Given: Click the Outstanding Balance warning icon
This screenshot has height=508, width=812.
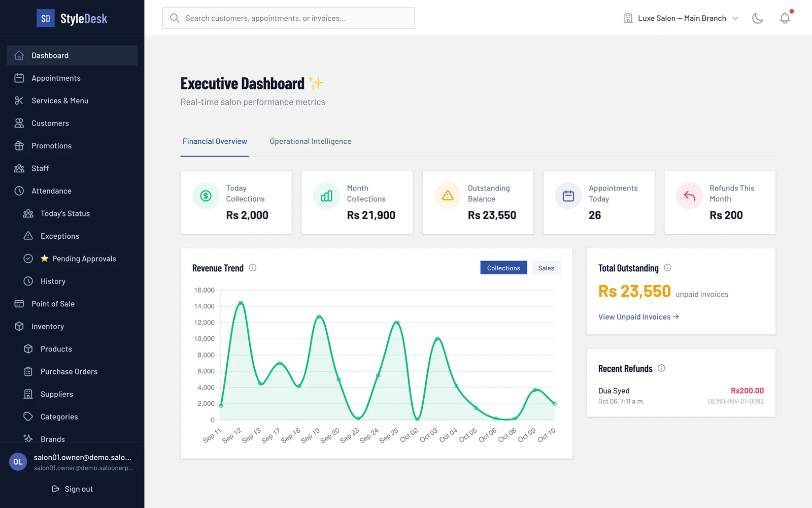Looking at the screenshot, I should coord(448,196).
